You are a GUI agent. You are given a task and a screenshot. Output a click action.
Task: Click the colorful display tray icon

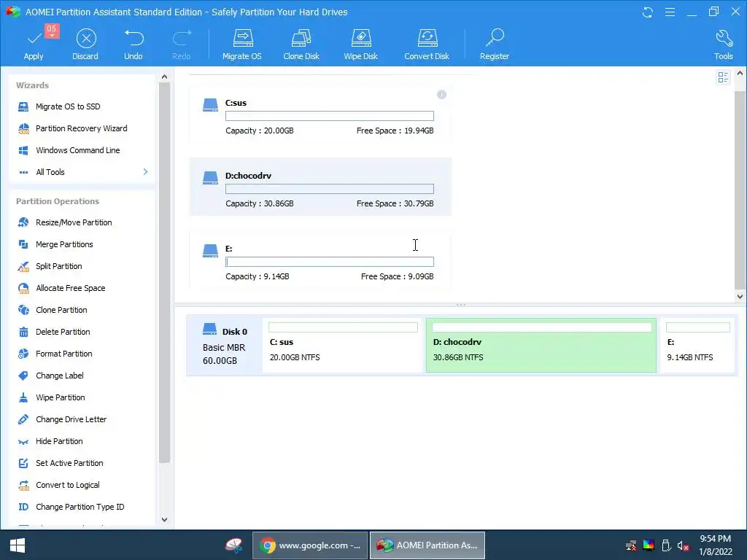click(x=649, y=545)
